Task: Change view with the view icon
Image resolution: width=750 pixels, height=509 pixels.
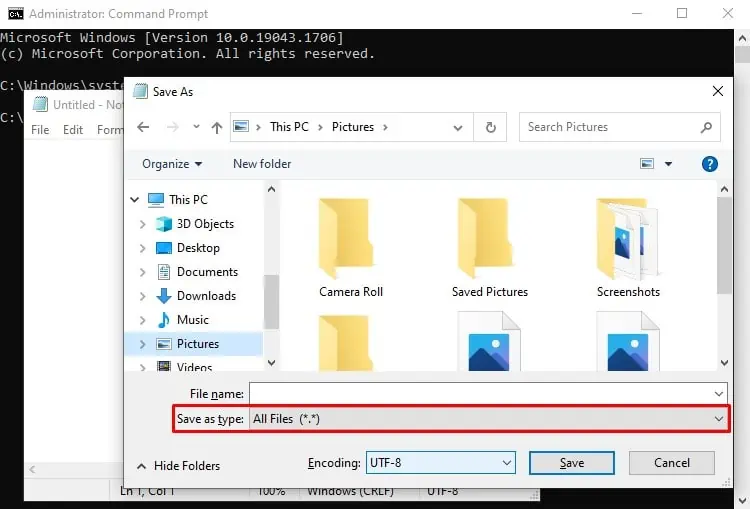Action: [647, 164]
